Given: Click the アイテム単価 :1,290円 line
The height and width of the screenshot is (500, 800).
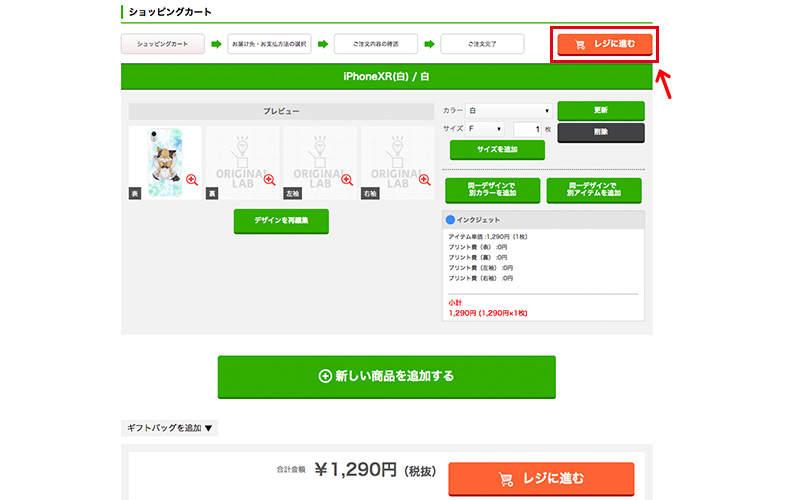Looking at the screenshot, I should pyautogui.click(x=488, y=237).
